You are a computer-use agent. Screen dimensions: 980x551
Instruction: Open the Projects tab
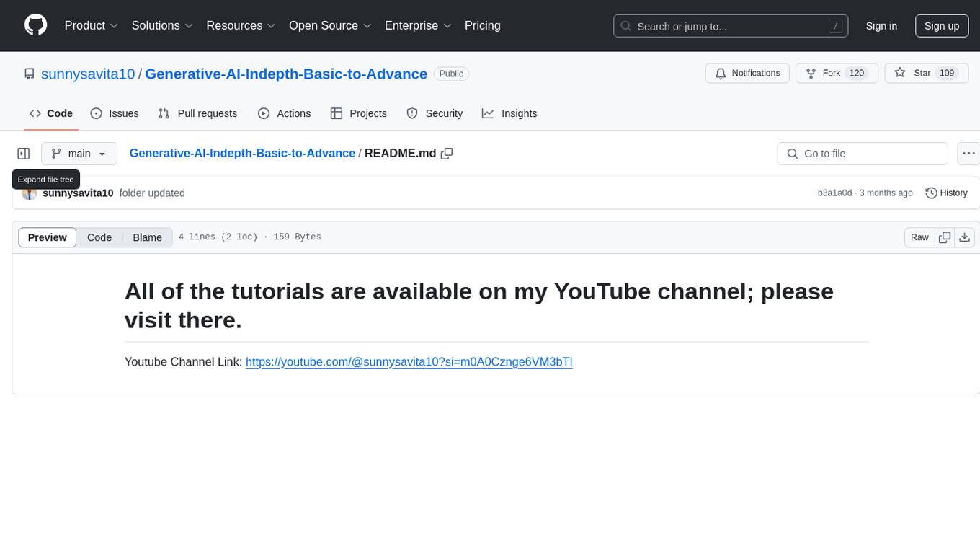(x=359, y=113)
